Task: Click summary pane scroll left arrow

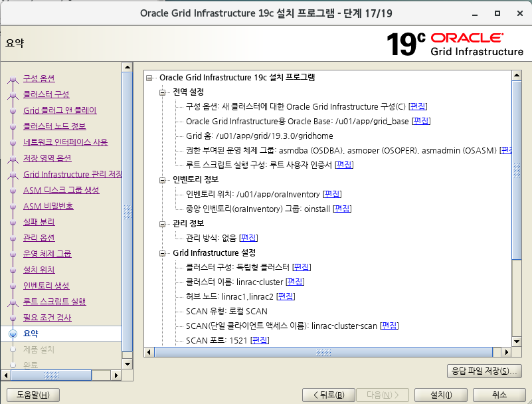Action: click(x=149, y=352)
